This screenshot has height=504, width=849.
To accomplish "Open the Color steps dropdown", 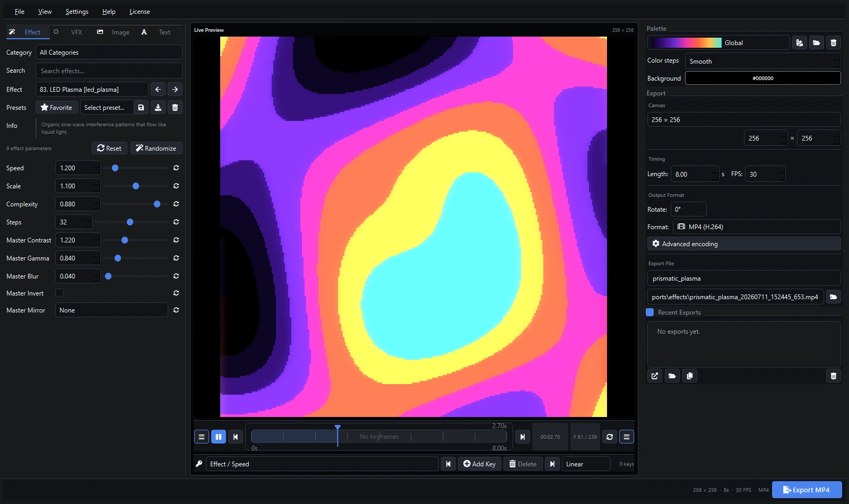I will (x=763, y=61).
